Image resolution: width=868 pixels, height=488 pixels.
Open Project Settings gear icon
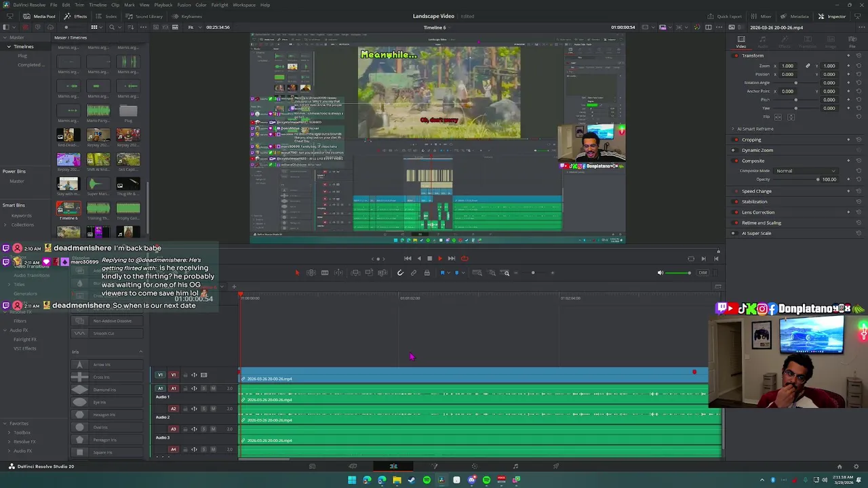pyautogui.click(x=856, y=466)
